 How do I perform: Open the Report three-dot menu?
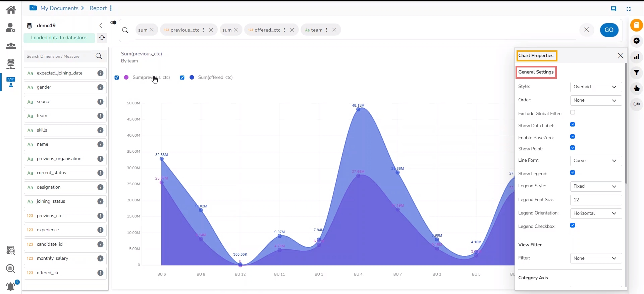click(111, 8)
